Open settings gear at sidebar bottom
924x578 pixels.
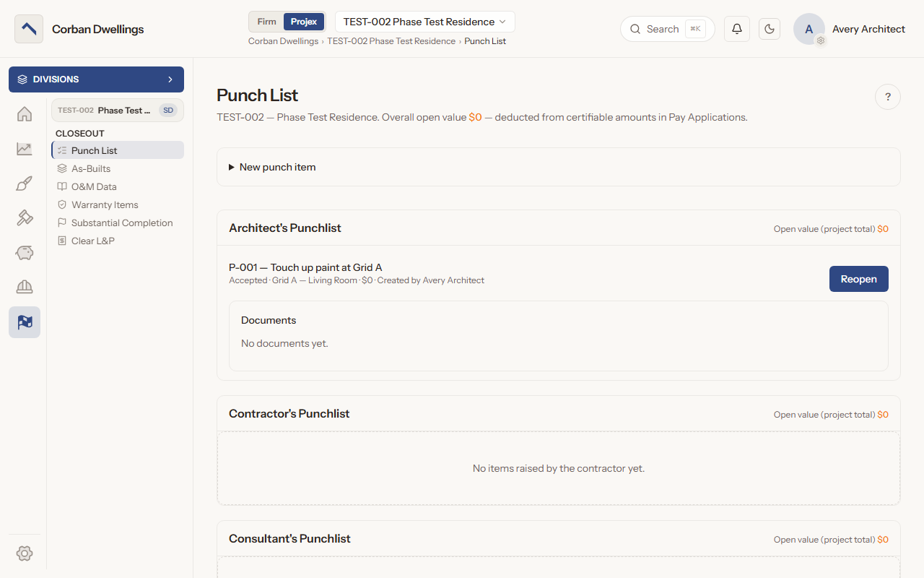coord(25,553)
